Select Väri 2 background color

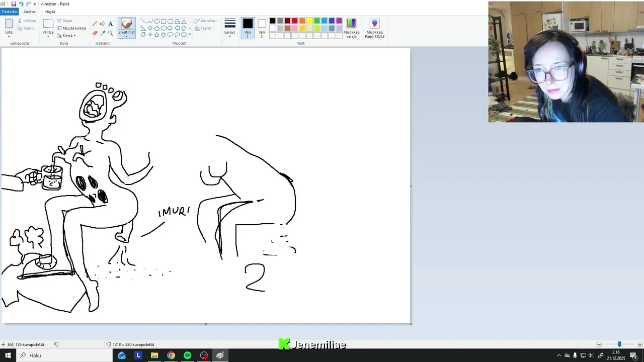click(262, 28)
